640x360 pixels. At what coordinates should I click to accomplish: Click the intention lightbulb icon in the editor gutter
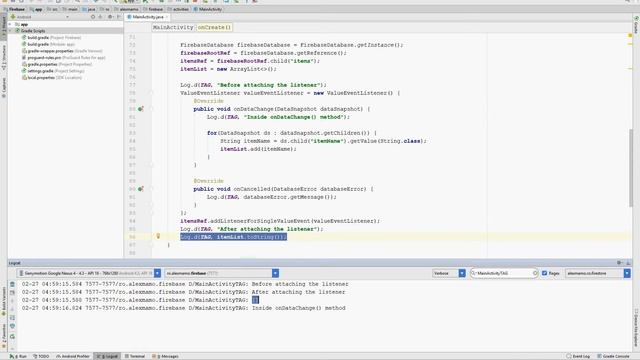point(158,236)
